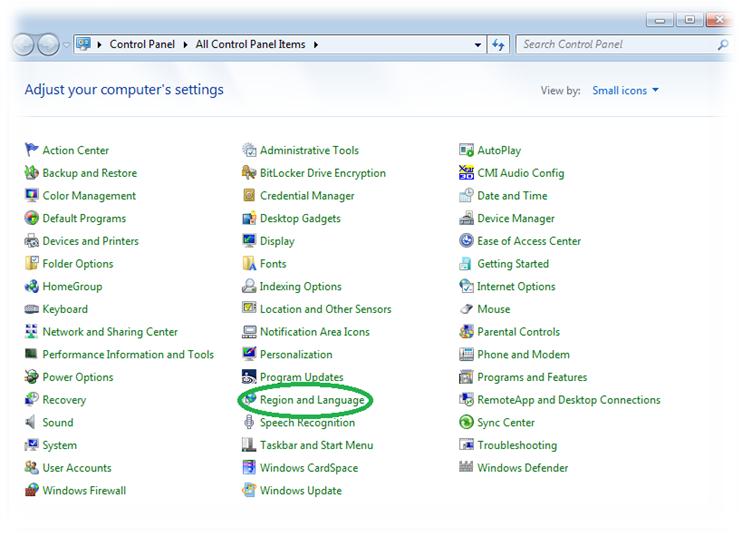
Task: Open RemoteApp and Desktop Connections link
Action: [569, 400]
